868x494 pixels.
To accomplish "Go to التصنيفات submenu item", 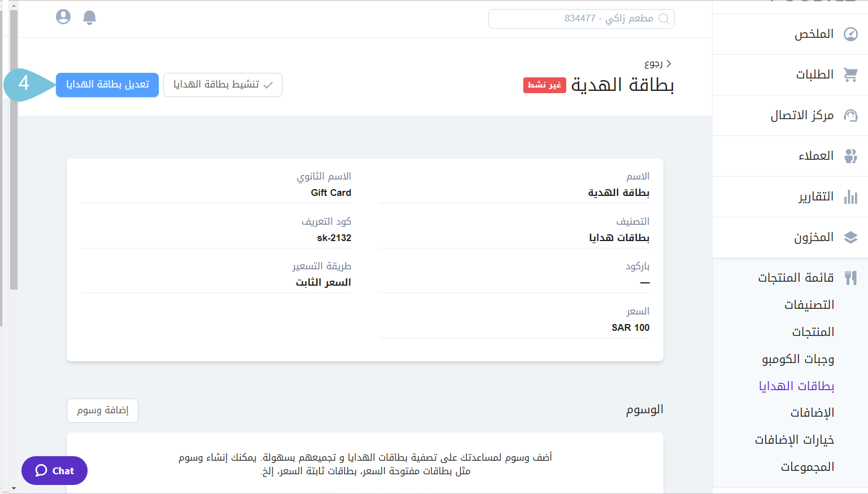I will click(x=809, y=305).
